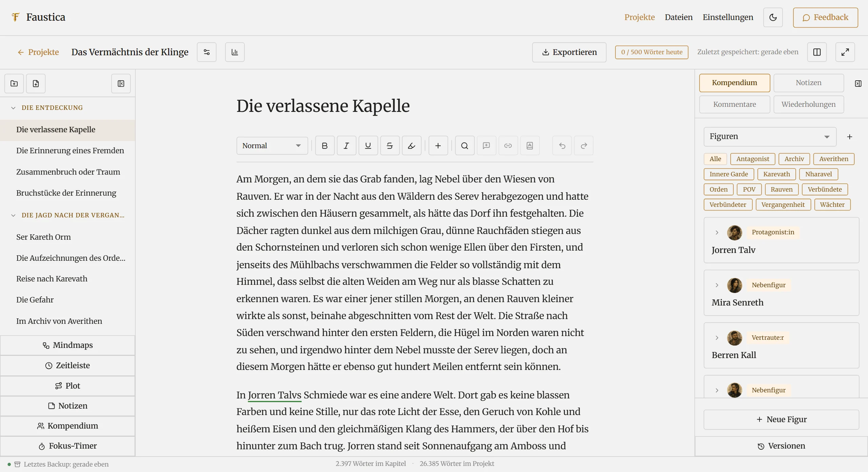Viewport: 868px width, 472px height.
Task: Collapse DIE JAGD NACH DER VERGAN... section
Action: (x=13, y=215)
